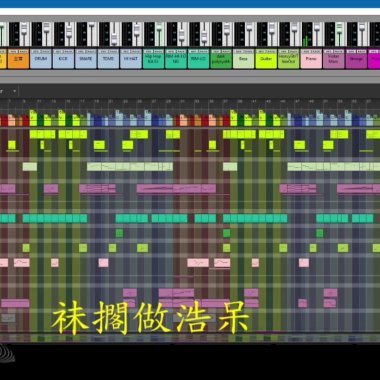Toggle right small button above SNARE label

pyautogui.click(x=90, y=51)
